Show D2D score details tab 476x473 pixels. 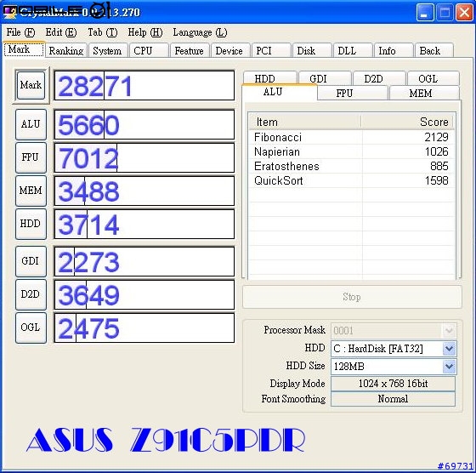click(x=379, y=78)
